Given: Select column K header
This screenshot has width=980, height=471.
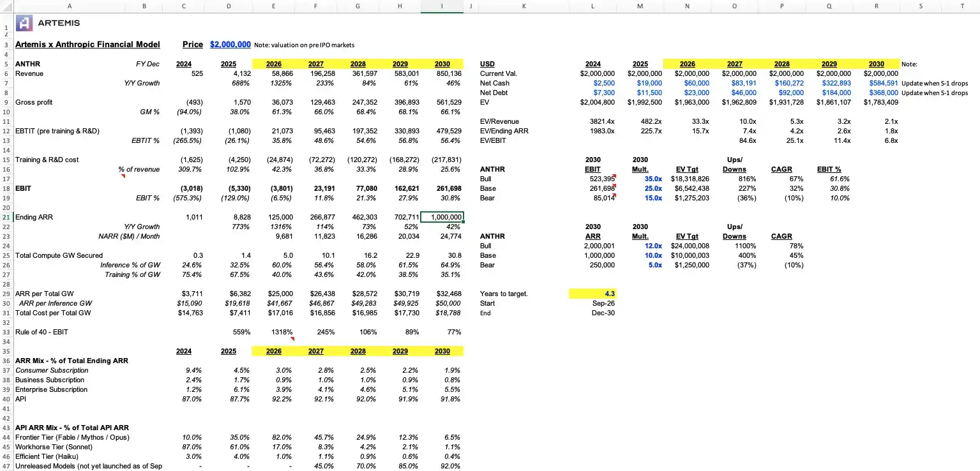Looking at the screenshot, I should tap(524, 6).
